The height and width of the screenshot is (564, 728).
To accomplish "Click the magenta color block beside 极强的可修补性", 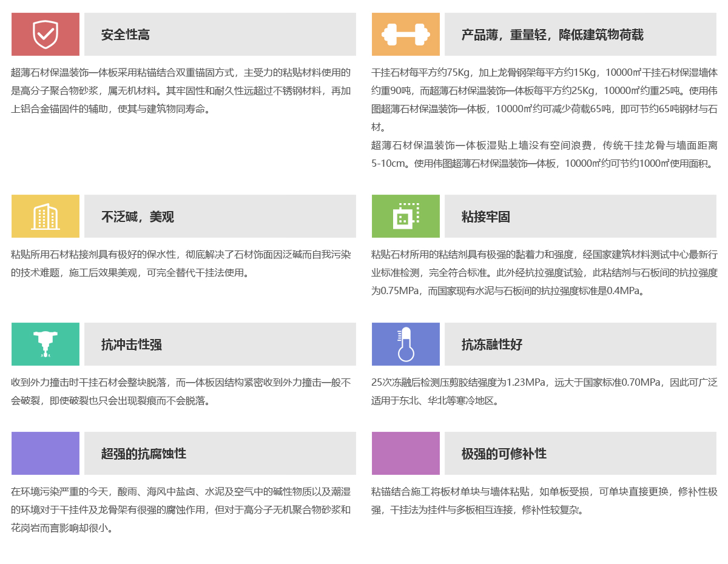I will tap(405, 453).
